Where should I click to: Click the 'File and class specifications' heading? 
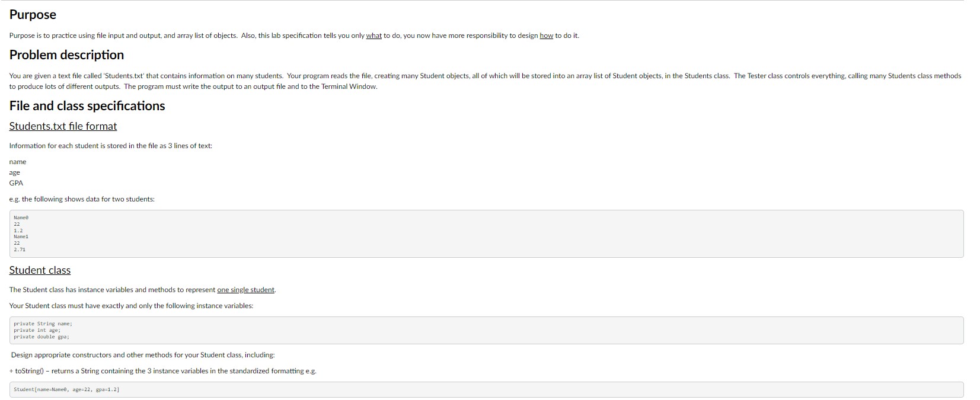[87, 106]
